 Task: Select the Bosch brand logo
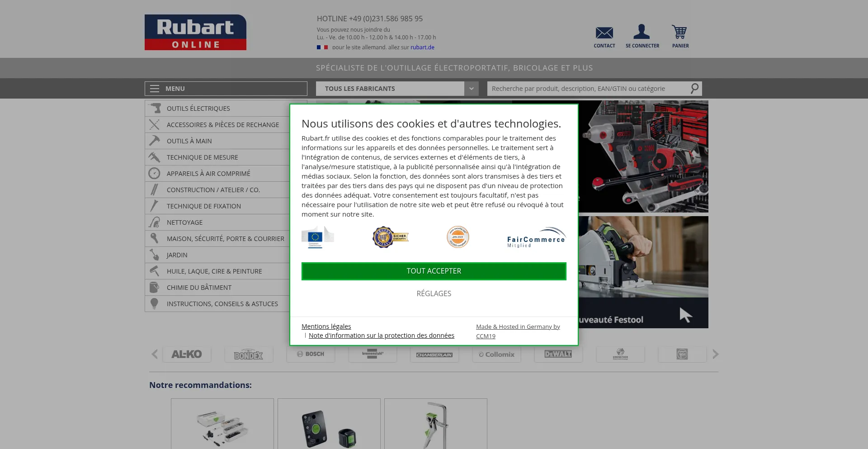[x=311, y=354]
